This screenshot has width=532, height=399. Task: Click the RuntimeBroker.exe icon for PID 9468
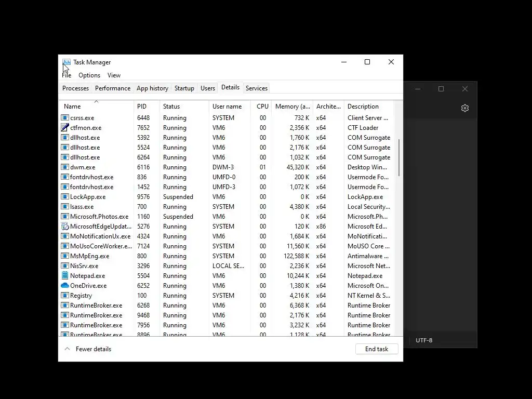pos(65,315)
